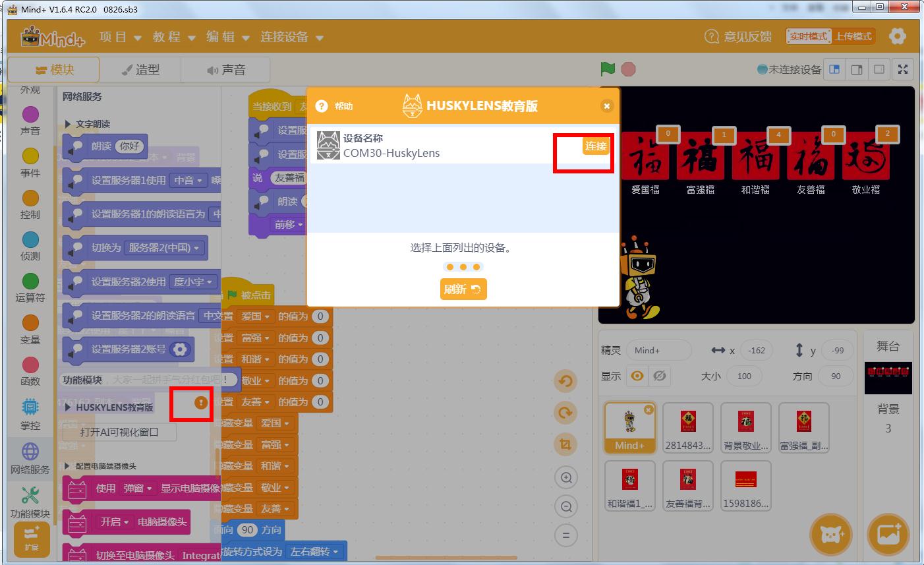The height and width of the screenshot is (565, 924).
Task: Switch to 上传模式 mode
Action: pos(853,36)
